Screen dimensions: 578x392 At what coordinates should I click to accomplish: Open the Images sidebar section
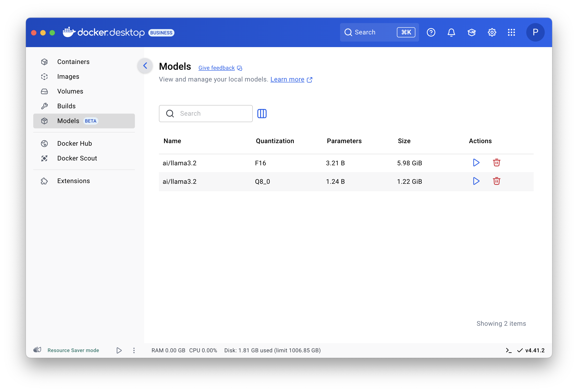[84, 77]
